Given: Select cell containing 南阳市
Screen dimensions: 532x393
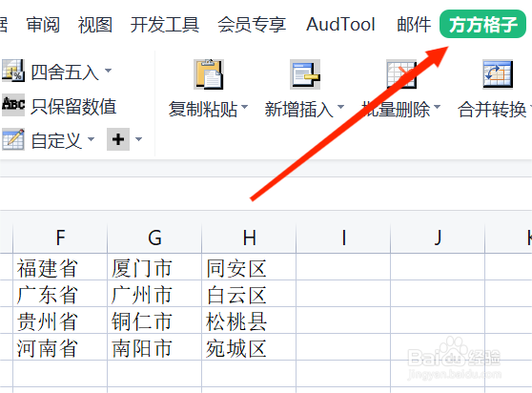Looking at the screenshot, I should tap(154, 347).
